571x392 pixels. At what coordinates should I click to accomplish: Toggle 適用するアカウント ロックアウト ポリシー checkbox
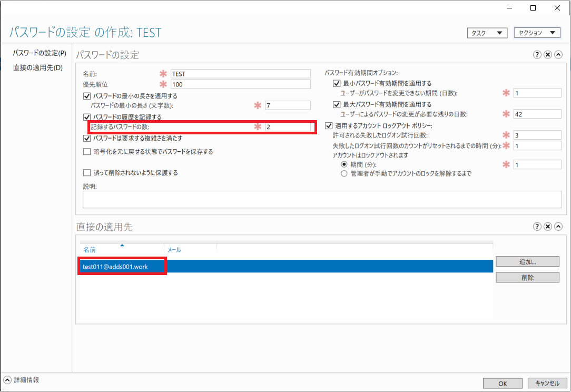329,126
